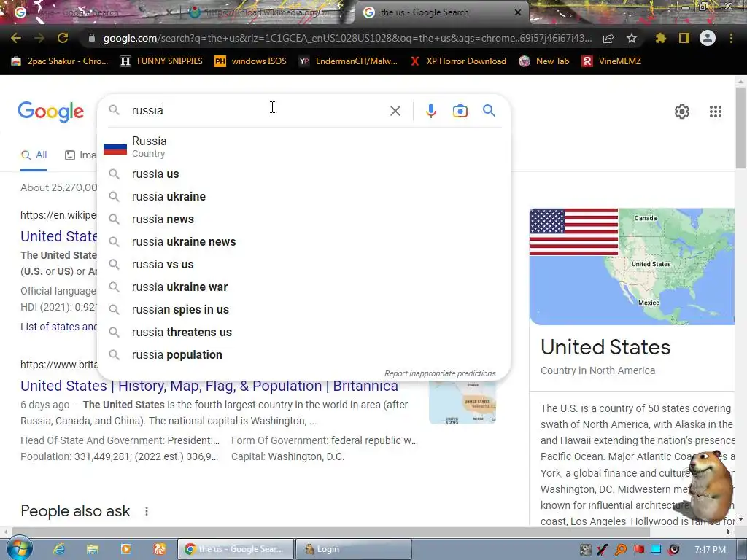
Task: Click the People also ask options dots
Action: point(146,511)
